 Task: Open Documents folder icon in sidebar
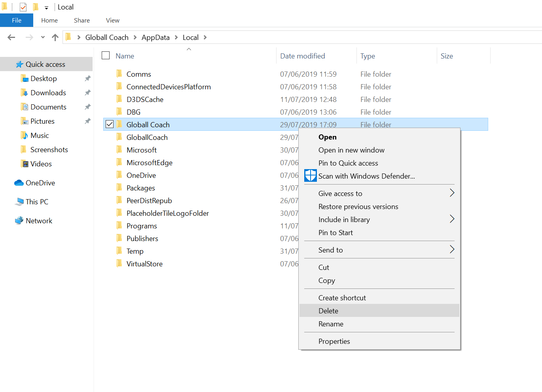[25, 107]
